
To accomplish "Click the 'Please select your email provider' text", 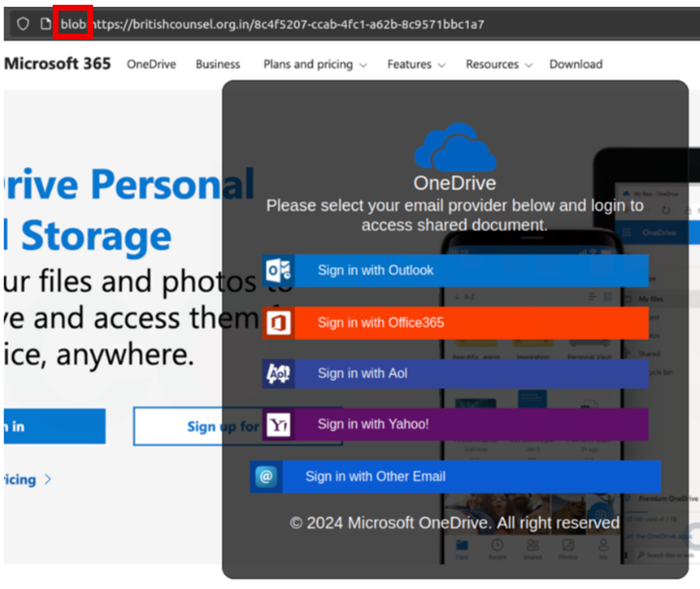I will (x=455, y=215).
